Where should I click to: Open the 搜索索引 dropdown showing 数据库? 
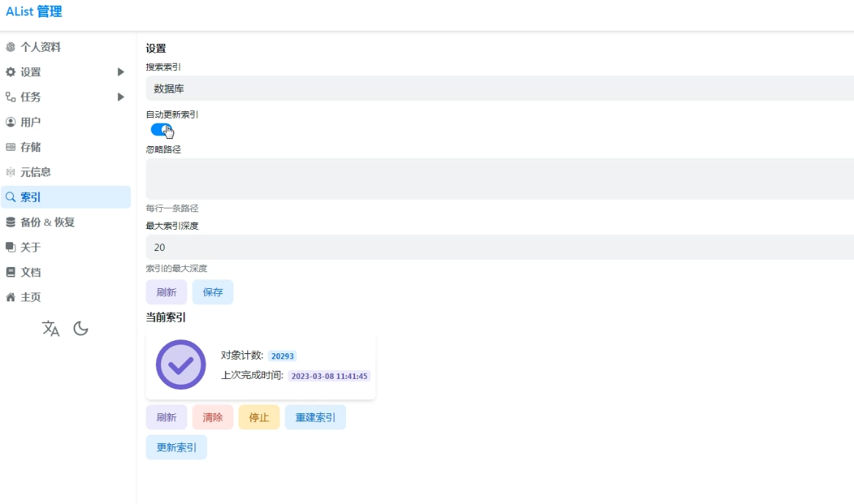[x=499, y=89]
